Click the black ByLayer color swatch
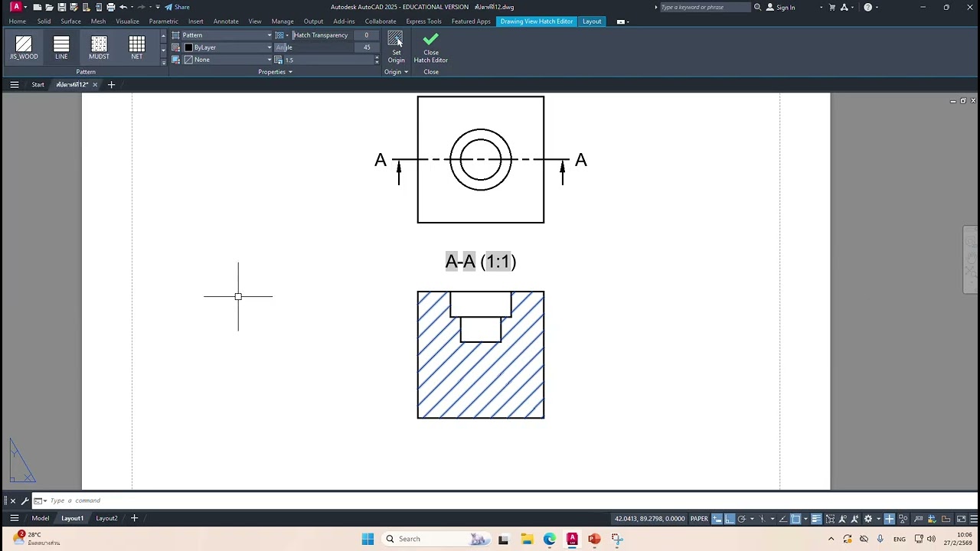Screen dimensions: 980x551 coord(188,47)
